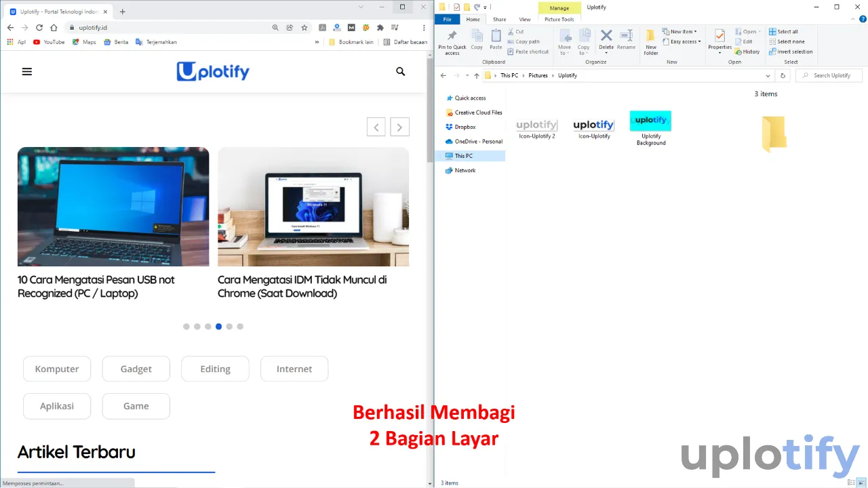Open the Copy to dropdown
868x488 pixels.
[x=583, y=42]
